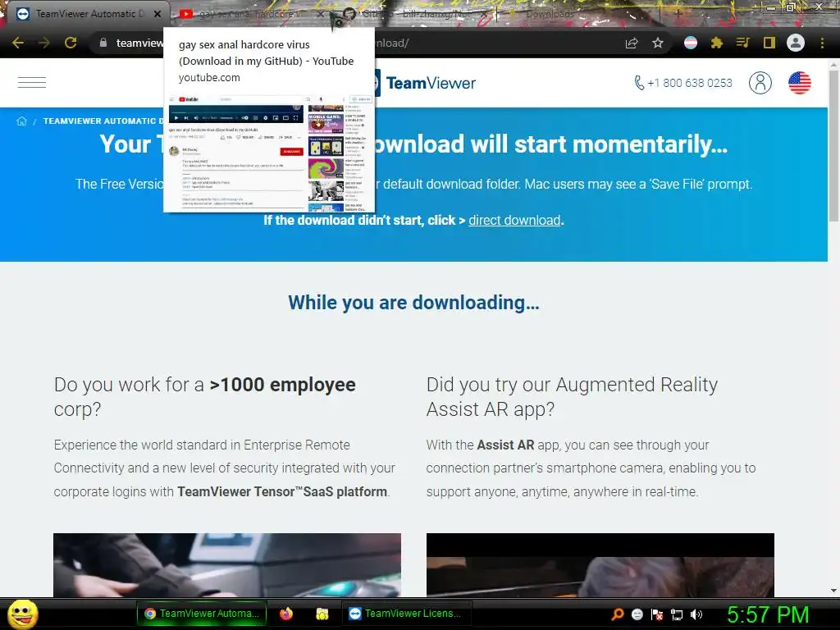Click the page vertical scrollbar thumb
The height and width of the screenshot is (630, 840).
[x=833, y=144]
